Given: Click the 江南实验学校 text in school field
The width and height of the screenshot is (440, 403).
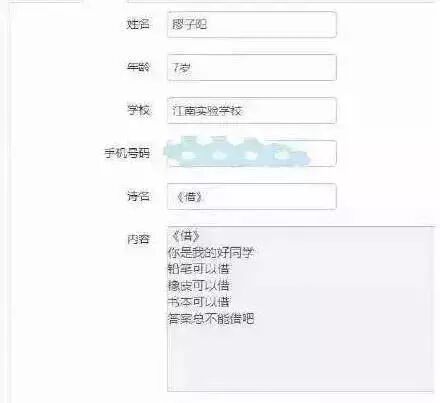Looking at the screenshot, I should click(x=207, y=111).
